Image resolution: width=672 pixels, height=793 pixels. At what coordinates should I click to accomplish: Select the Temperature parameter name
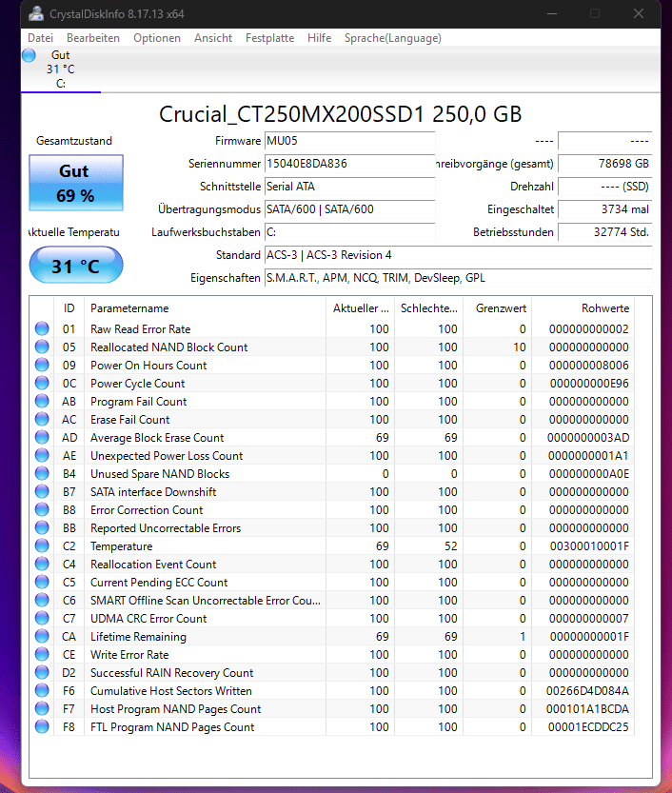[x=121, y=546]
